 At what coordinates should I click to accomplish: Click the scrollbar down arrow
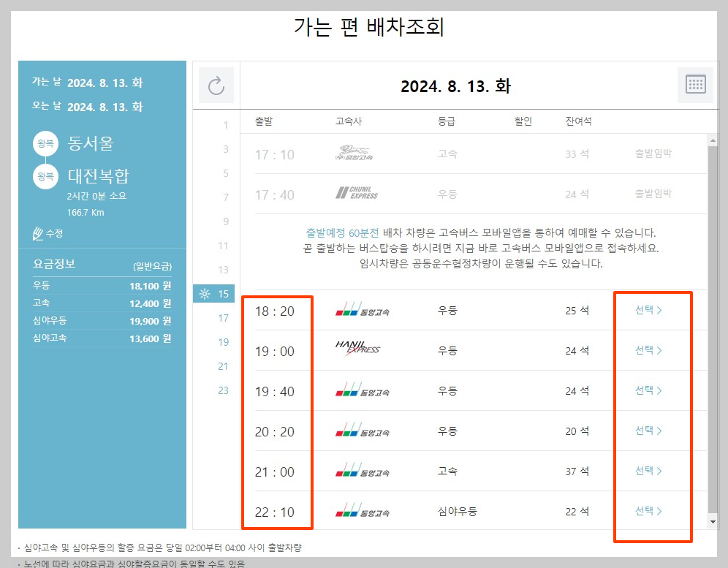(x=713, y=522)
